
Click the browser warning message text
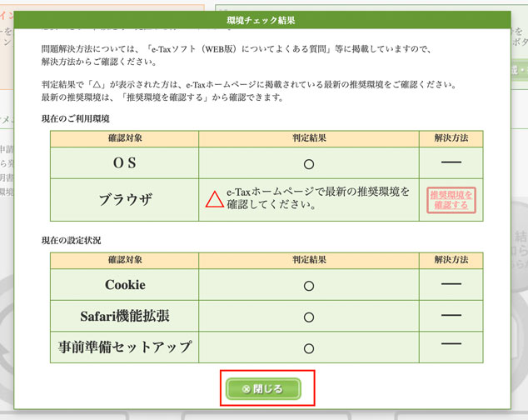pos(318,197)
